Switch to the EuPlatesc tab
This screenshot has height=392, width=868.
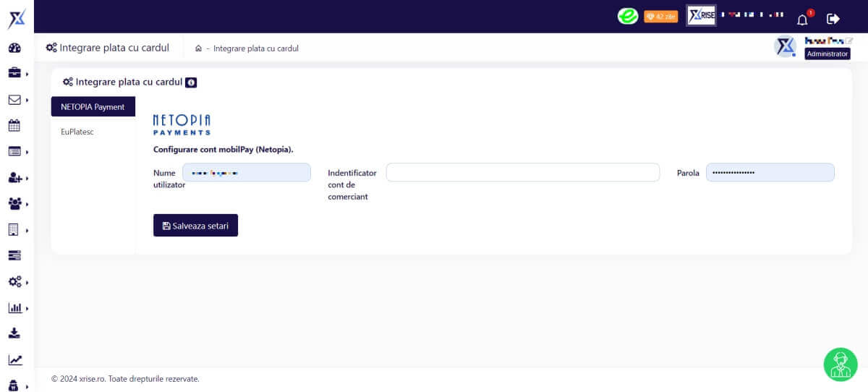coord(77,132)
